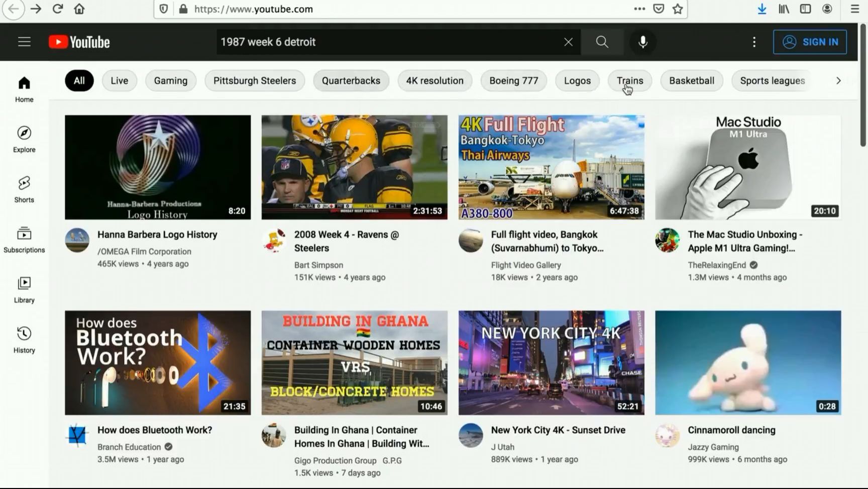Select the Sports leagues chip
This screenshot has height=489, width=868.
[x=773, y=80]
